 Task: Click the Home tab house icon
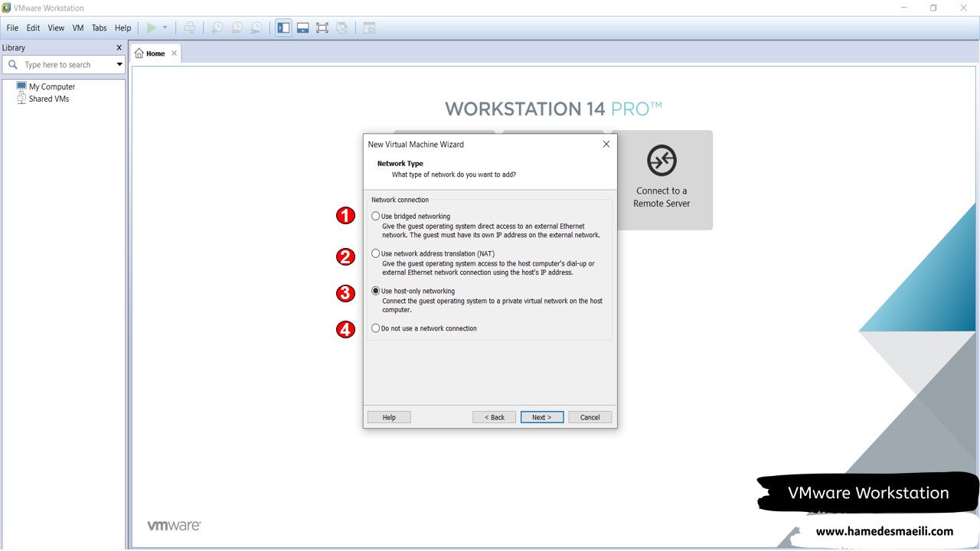pos(139,54)
